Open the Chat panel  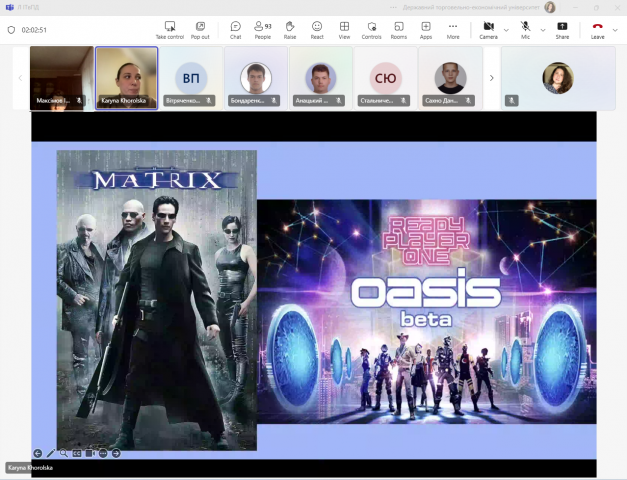tap(235, 29)
